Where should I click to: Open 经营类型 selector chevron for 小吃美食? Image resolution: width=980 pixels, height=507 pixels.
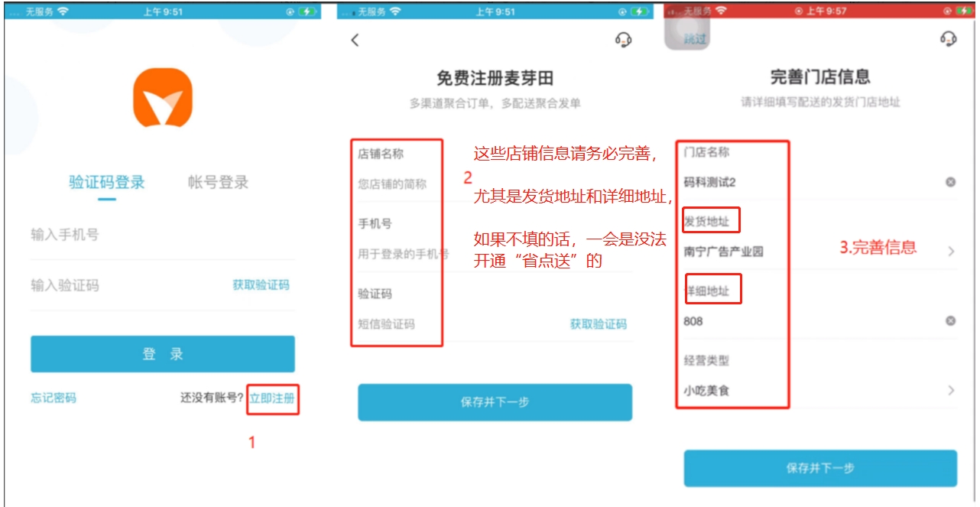tap(951, 391)
